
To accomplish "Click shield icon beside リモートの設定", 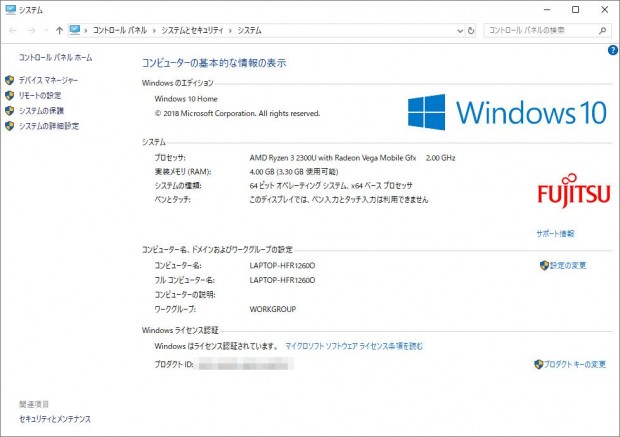I will click(x=10, y=95).
